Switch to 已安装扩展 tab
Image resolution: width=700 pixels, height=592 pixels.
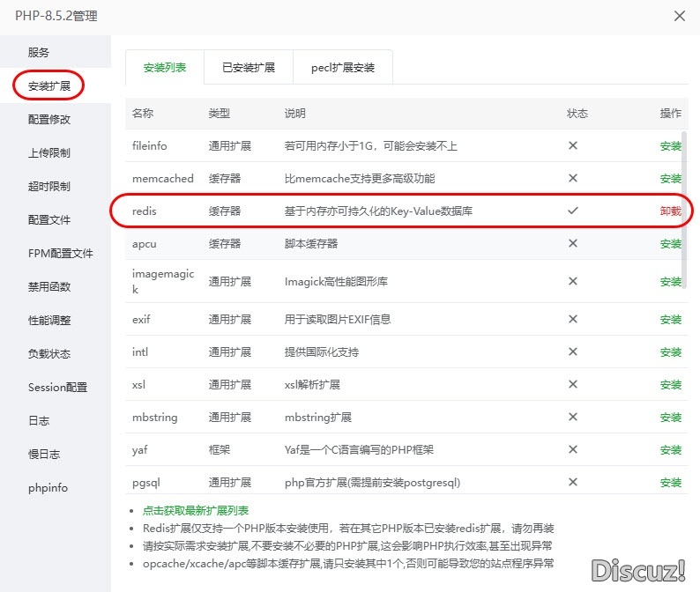point(248,68)
